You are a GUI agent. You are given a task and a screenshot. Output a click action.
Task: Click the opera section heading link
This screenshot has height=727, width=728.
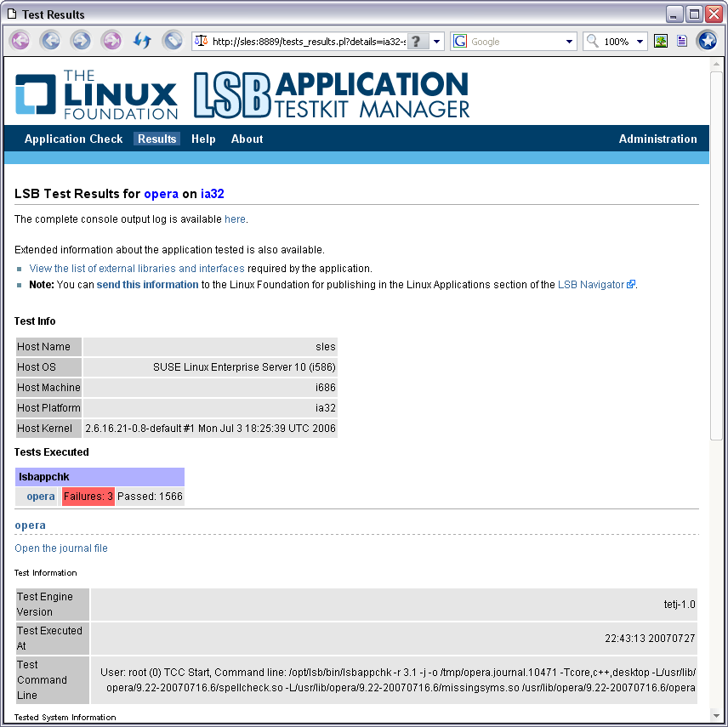(30, 525)
